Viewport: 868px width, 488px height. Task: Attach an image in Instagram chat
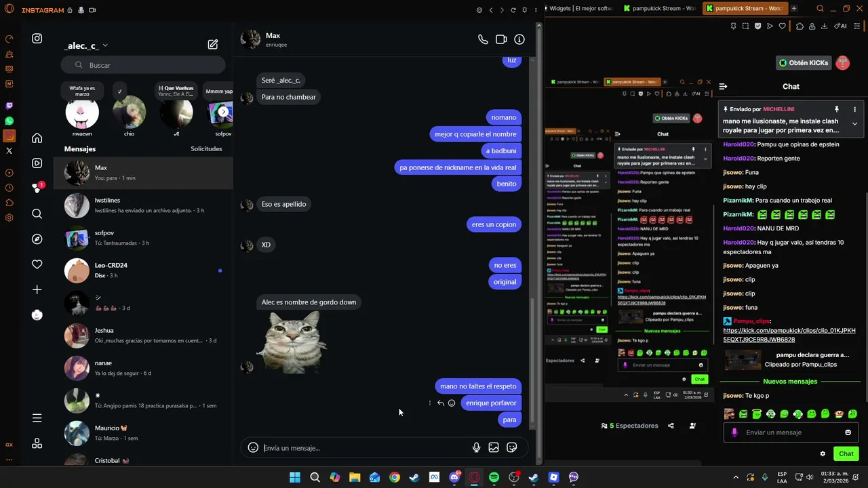click(494, 447)
